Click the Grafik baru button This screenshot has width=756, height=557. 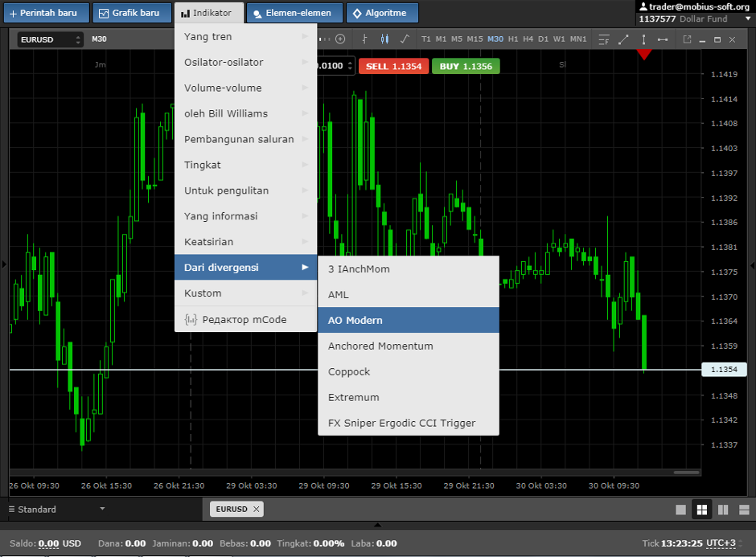point(132,13)
